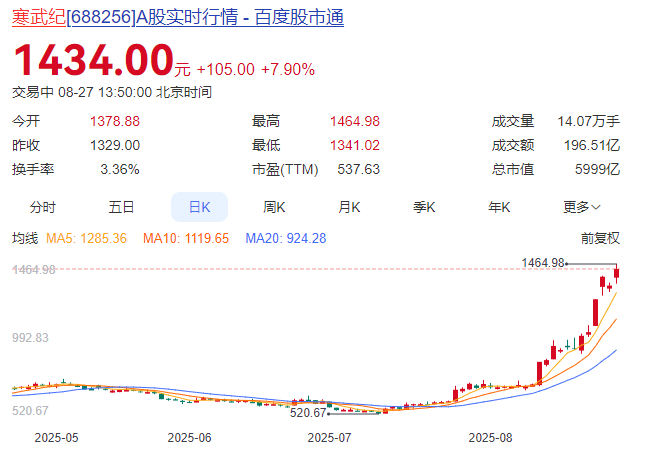Click the 今开 value 1378.88
Screen dimensions: 647x452
click(x=115, y=121)
